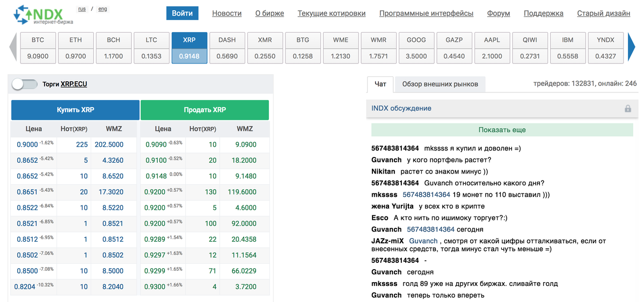Open Программные интерфейсы
Screen dimensions: 644x302
(x=427, y=13)
